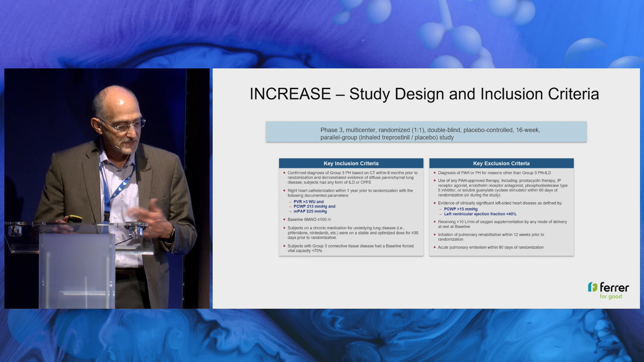Click the Key Inclusion Criteria header
644x362 pixels.
pyautogui.click(x=351, y=163)
